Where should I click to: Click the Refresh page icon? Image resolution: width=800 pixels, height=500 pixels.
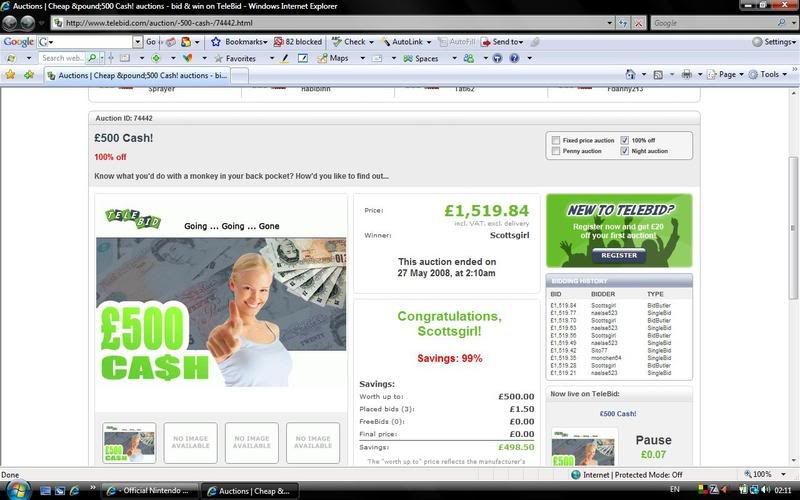(623, 23)
